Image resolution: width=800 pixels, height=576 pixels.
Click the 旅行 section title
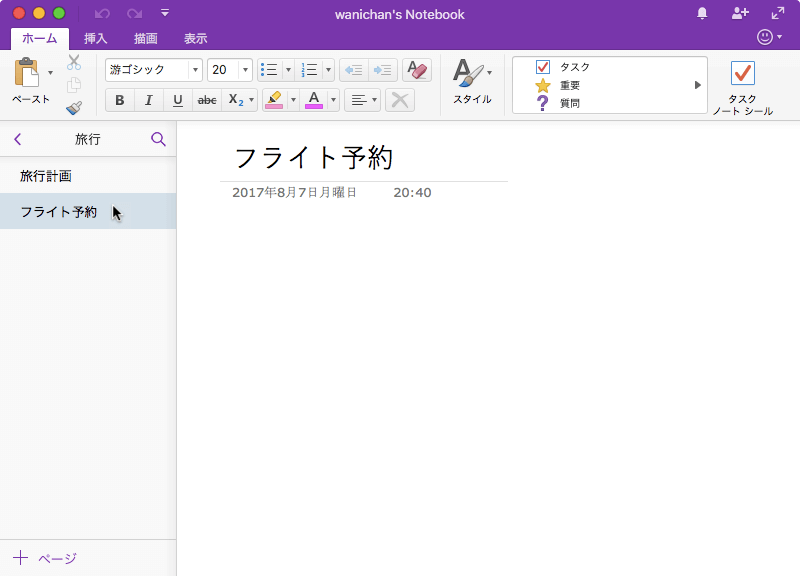coord(88,139)
